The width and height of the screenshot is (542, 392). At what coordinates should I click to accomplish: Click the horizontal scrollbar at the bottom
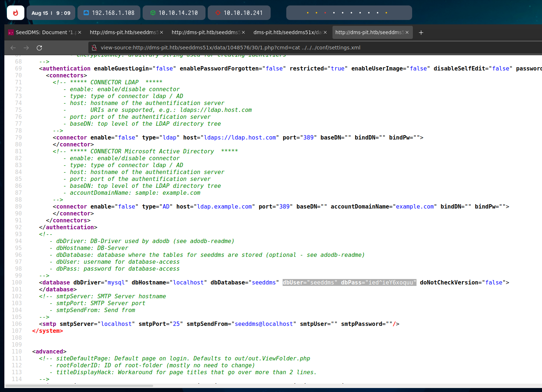pos(79,385)
